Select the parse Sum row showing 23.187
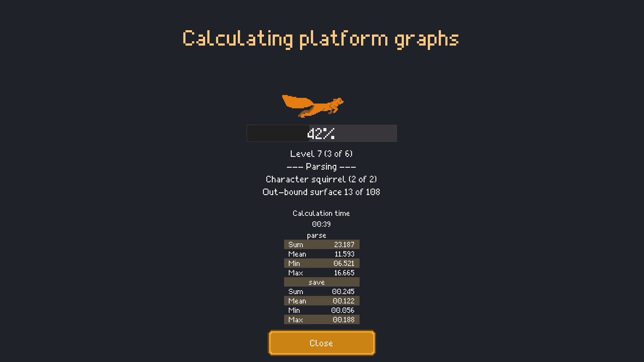 (x=321, y=244)
